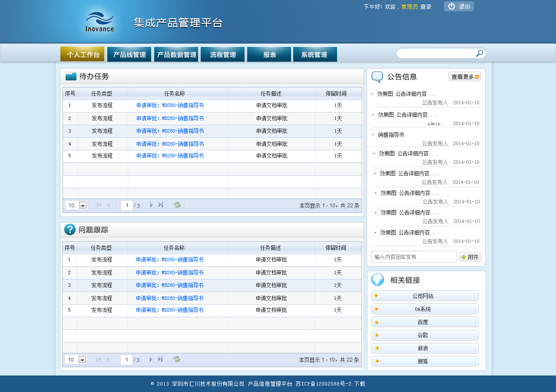Open row 2 task link in 待办任务
Viewport: 556px width, 392px height.
(170, 119)
